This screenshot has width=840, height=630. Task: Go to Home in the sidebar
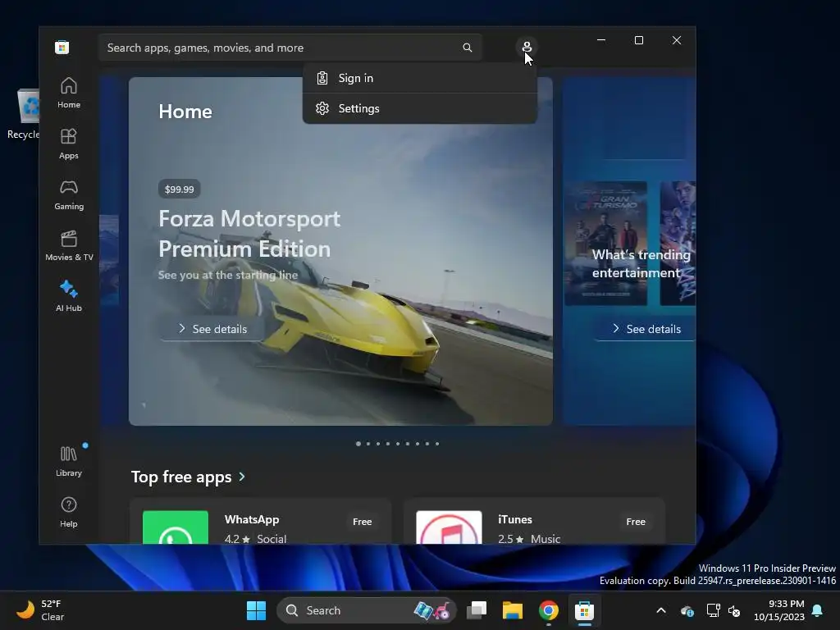tap(69, 93)
